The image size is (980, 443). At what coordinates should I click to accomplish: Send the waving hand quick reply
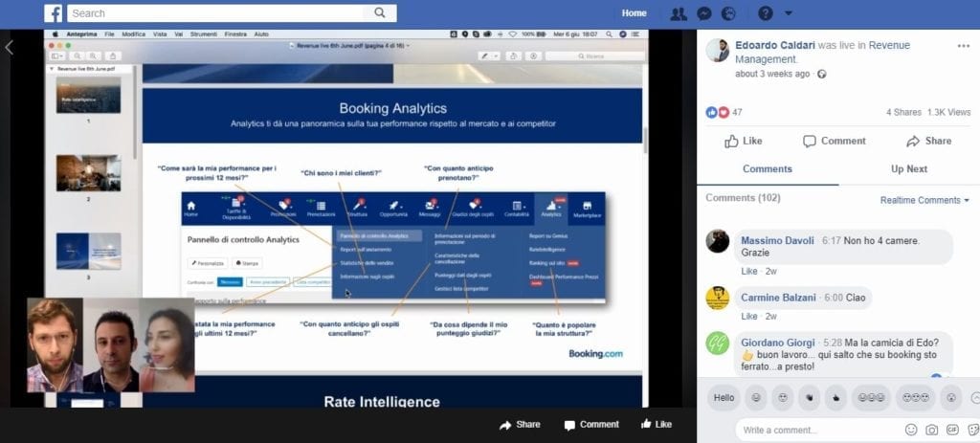809,398
